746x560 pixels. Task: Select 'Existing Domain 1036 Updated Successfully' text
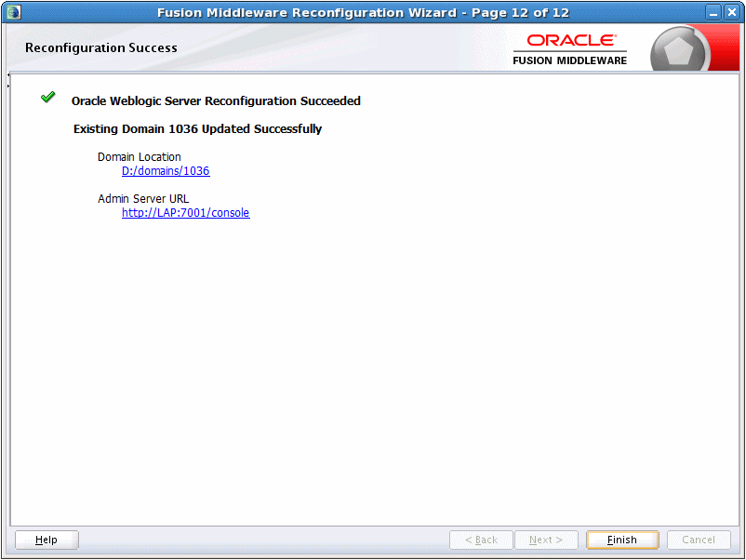point(197,129)
